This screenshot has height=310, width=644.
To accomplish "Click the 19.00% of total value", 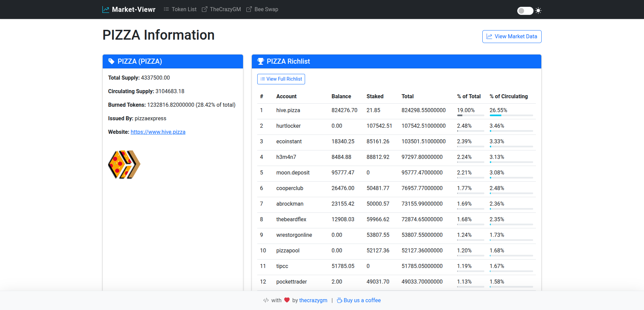I will [x=466, y=110].
